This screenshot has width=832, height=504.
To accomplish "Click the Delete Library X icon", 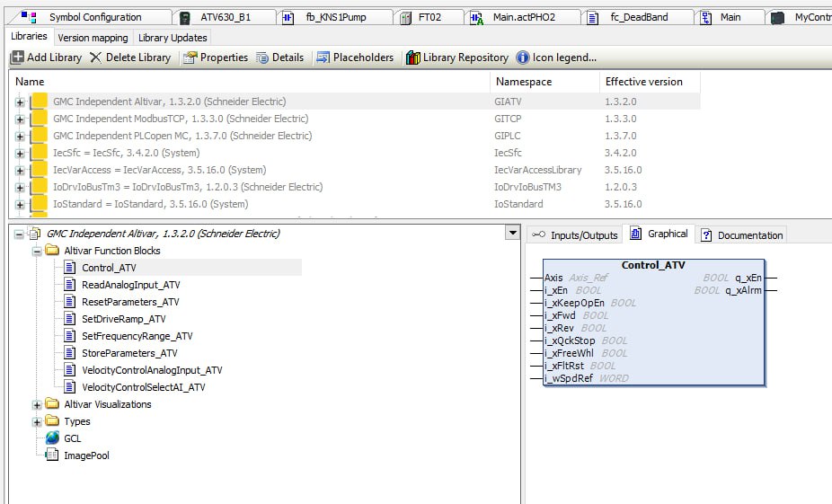I will [x=95, y=57].
